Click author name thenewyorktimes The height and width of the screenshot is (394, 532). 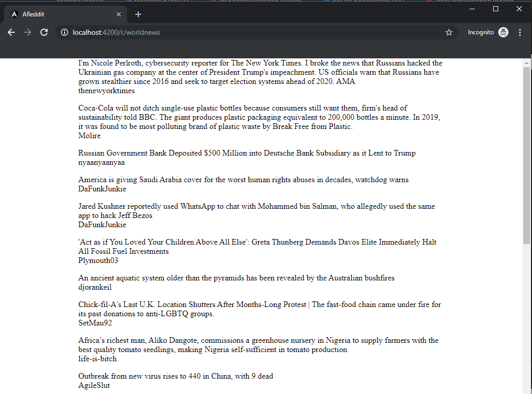coord(107,91)
